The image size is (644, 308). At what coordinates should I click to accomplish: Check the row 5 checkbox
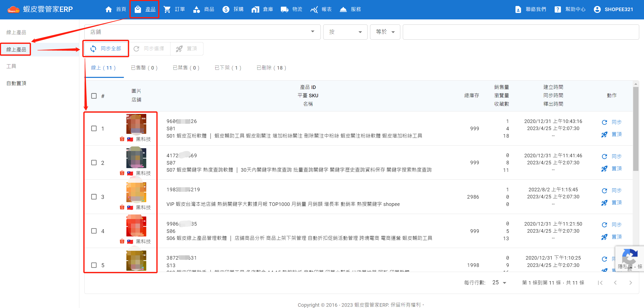pyautogui.click(x=94, y=265)
